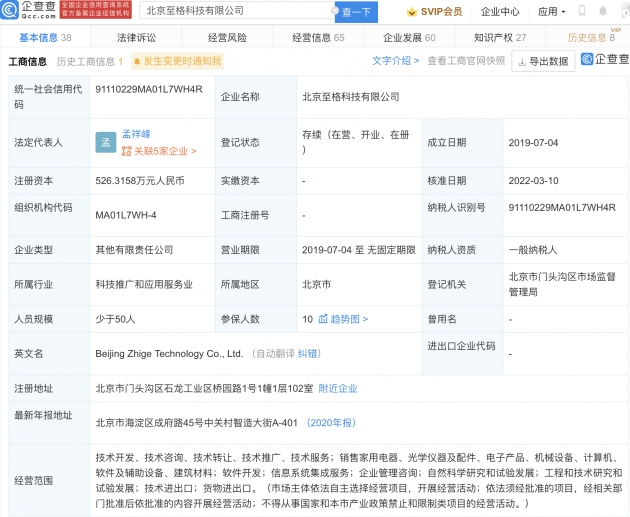Select credit code 91110229MA01L7WH4R in 统一社会信用代码 row

click(x=149, y=89)
